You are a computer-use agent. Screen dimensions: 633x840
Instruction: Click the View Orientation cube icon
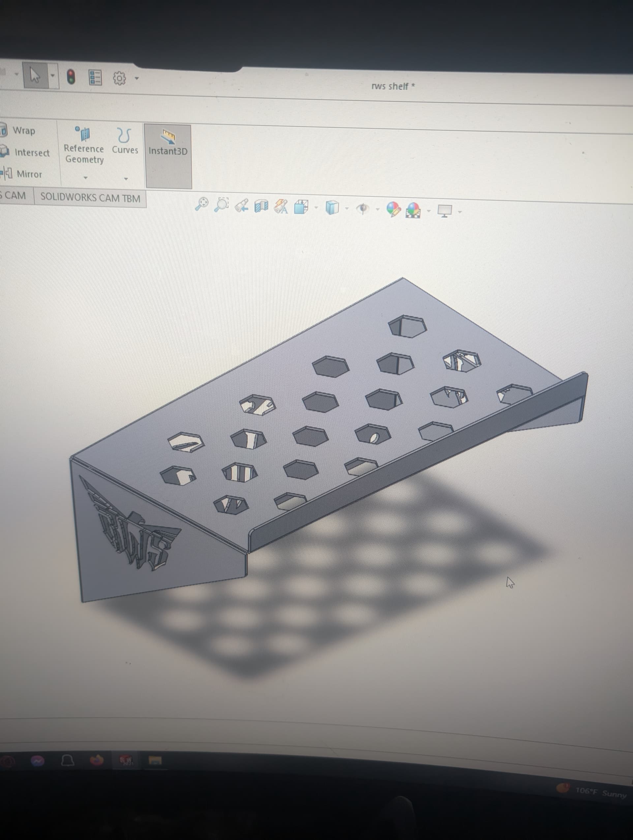tap(301, 207)
